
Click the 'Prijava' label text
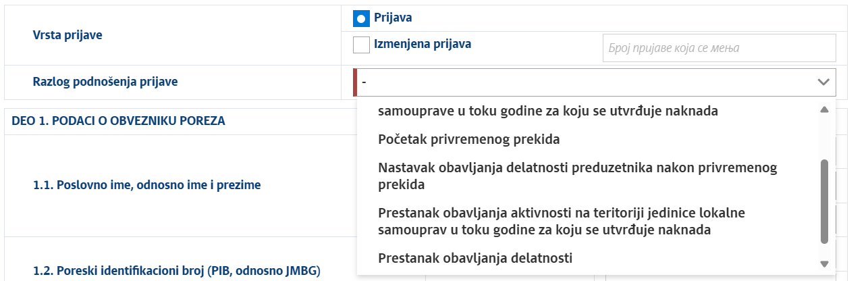393,18
